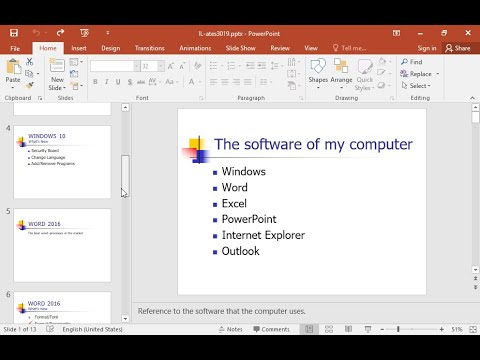Click Sign in link
Viewport: 480px width, 360px height.
(427, 48)
